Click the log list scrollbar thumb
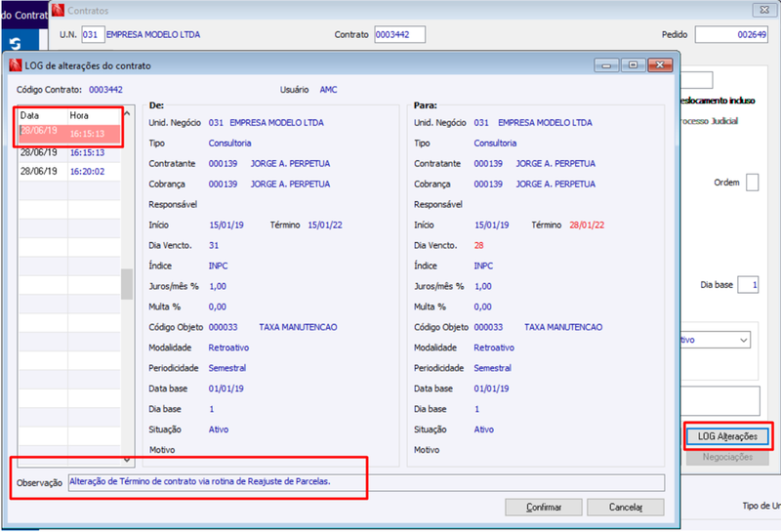The image size is (781, 532). pyautogui.click(x=127, y=284)
